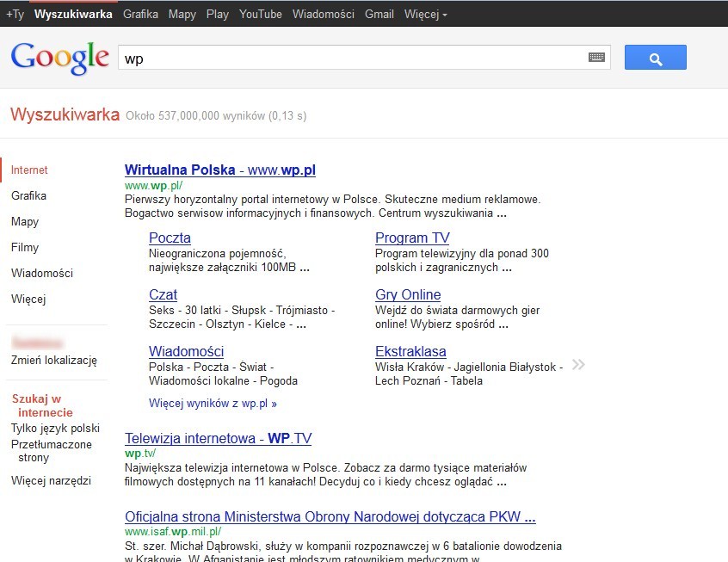
Task: Select Wyszukiwarka in top bar
Action: pos(73,15)
